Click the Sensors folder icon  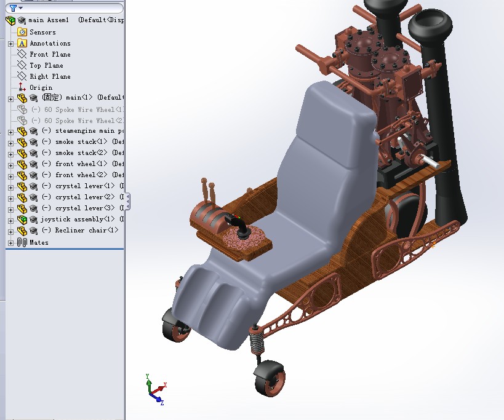click(x=22, y=32)
